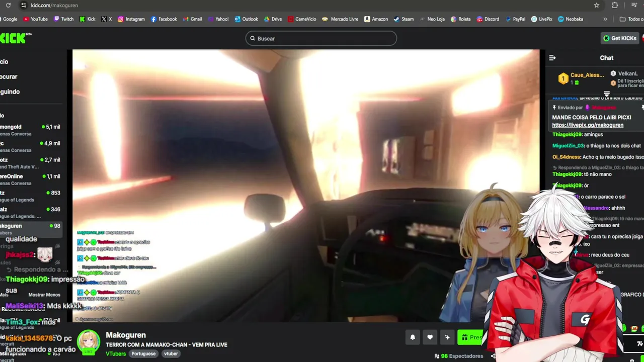Click the sparkle icon button below the stream
The height and width of the screenshot is (362, 644).
pos(447,337)
